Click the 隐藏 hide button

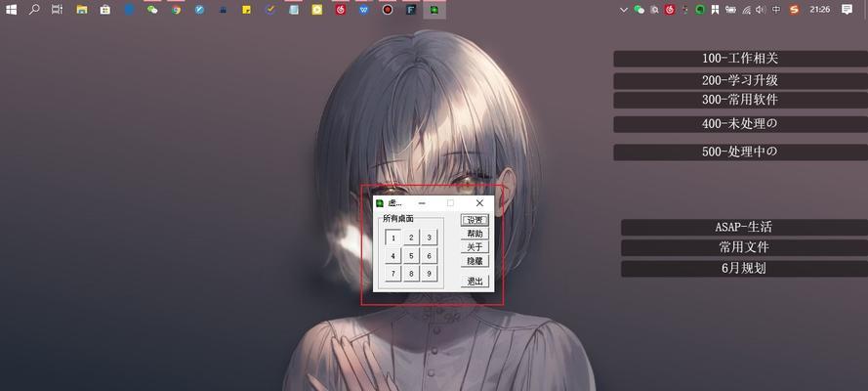coord(475,261)
